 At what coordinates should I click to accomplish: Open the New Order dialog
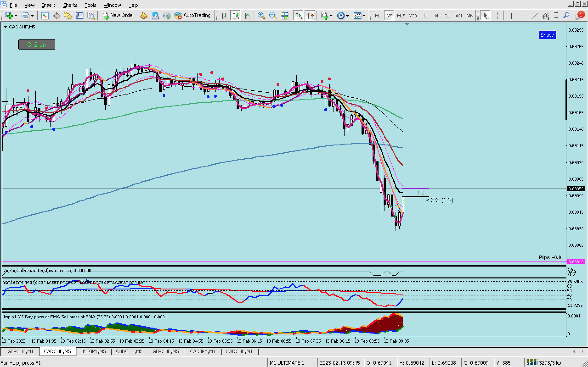tap(118, 16)
